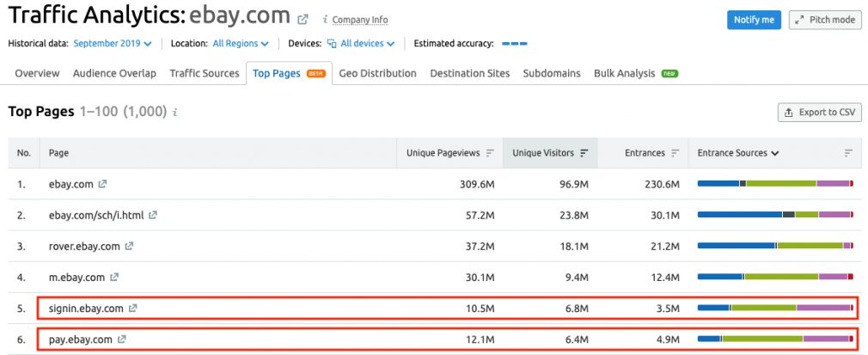Enable Pitch mode
This screenshot has height=355, width=868.
pos(825,20)
